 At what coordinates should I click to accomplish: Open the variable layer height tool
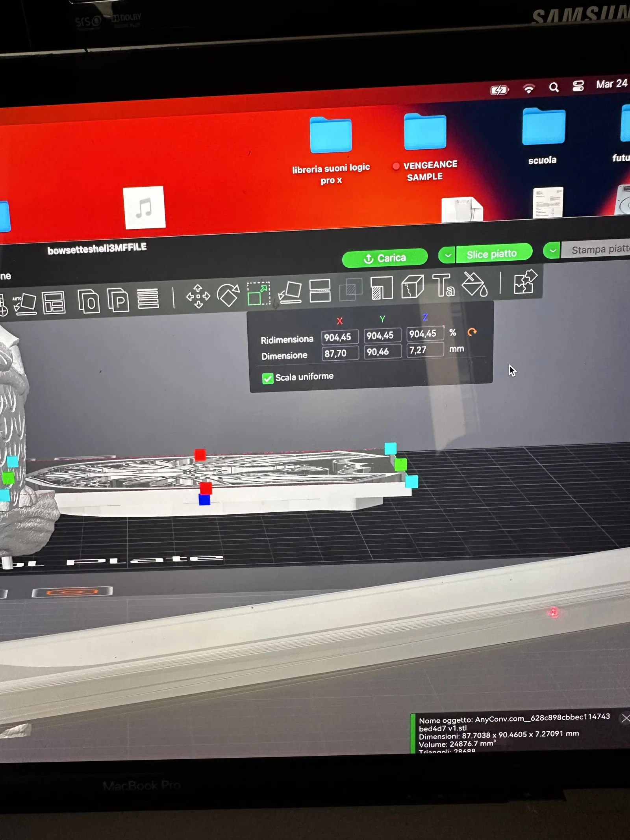tap(148, 298)
